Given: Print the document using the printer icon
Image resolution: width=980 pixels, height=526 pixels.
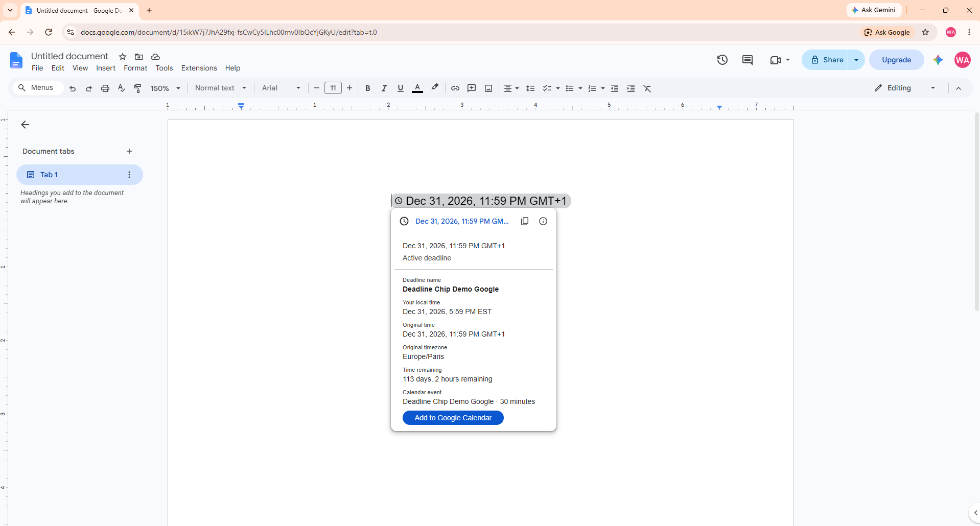Looking at the screenshot, I should [105, 88].
